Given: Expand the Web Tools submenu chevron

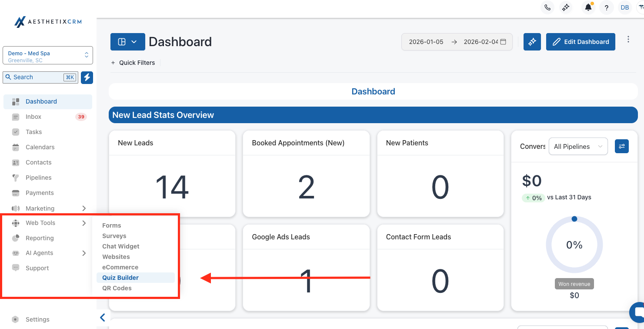Looking at the screenshot, I should point(84,223).
